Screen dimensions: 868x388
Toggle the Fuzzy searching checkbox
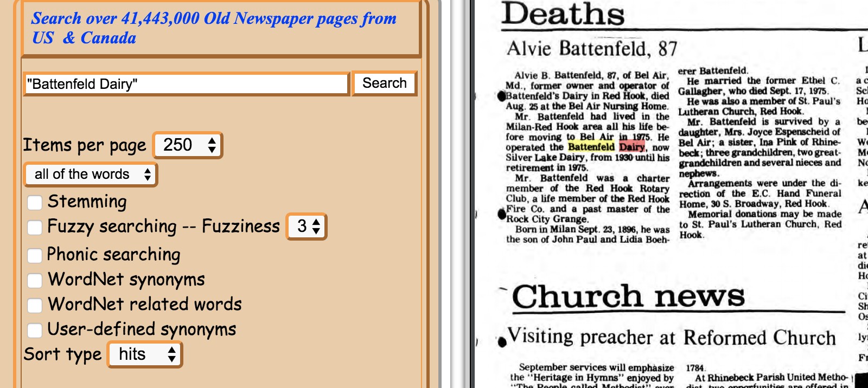35,227
